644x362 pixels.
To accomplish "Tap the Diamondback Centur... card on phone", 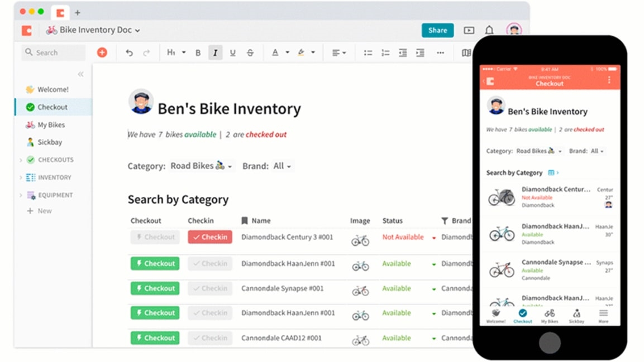I will [550, 197].
